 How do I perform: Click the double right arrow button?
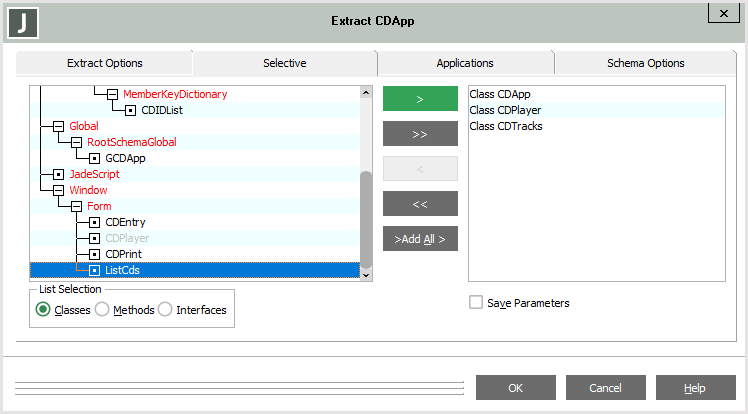point(420,133)
